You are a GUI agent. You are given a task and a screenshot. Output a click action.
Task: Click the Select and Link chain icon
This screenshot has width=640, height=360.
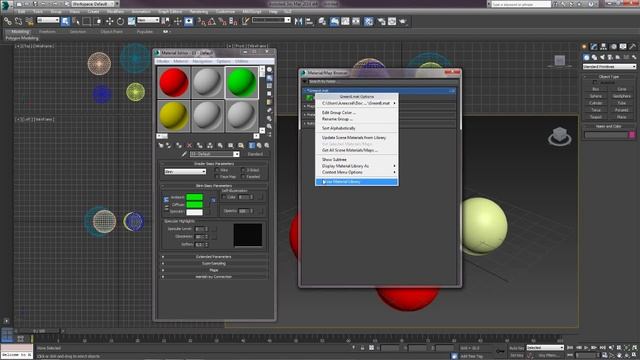(8, 21)
